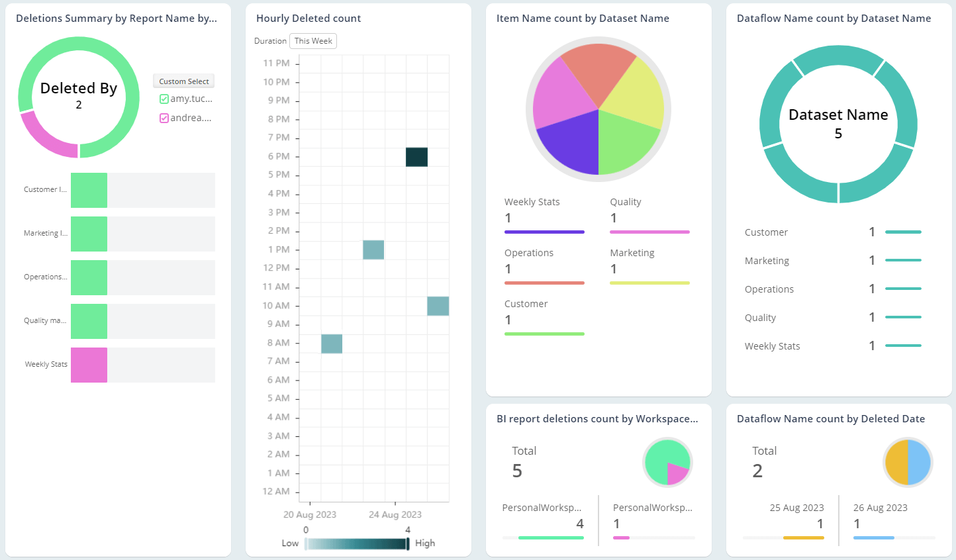Viewport: 956px width, 560px height.
Task: Click the Hourly Deleted count card title
Action: click(x=307, y=18)
